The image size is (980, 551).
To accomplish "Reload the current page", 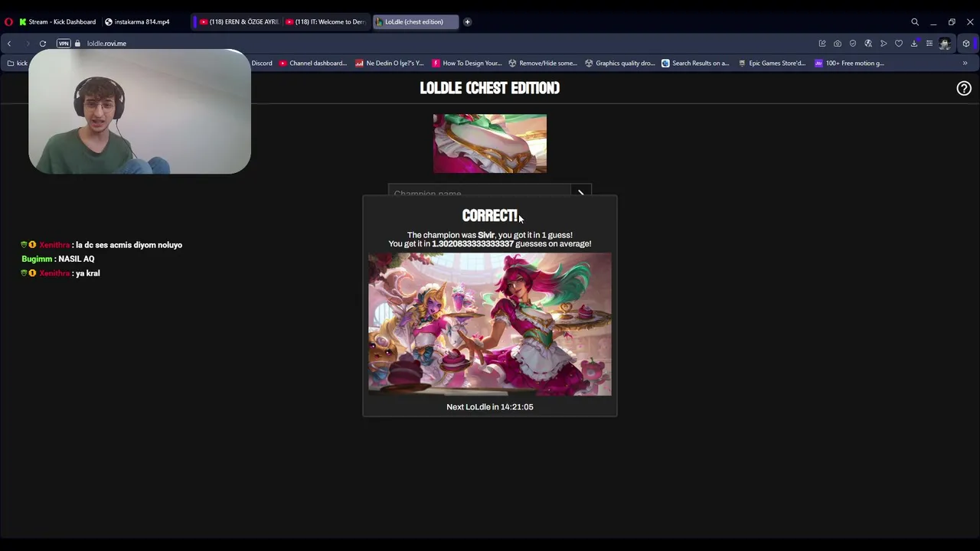I will [x=43, y=44].
